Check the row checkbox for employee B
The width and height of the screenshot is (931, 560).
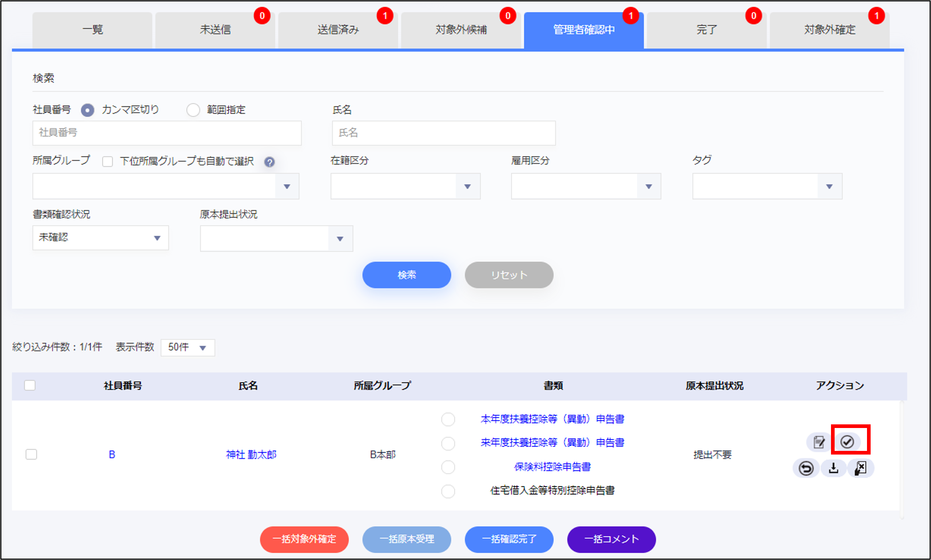(x=31, y=454)
